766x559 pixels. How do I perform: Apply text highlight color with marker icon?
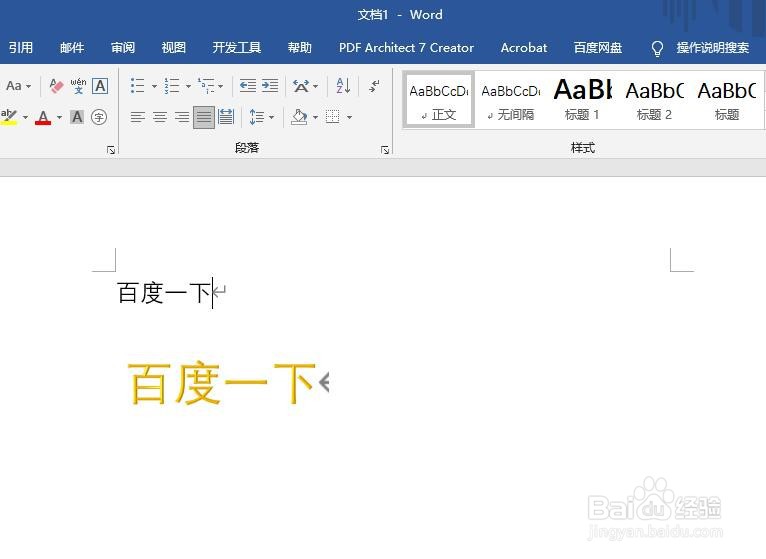click(x=9, y=117)
